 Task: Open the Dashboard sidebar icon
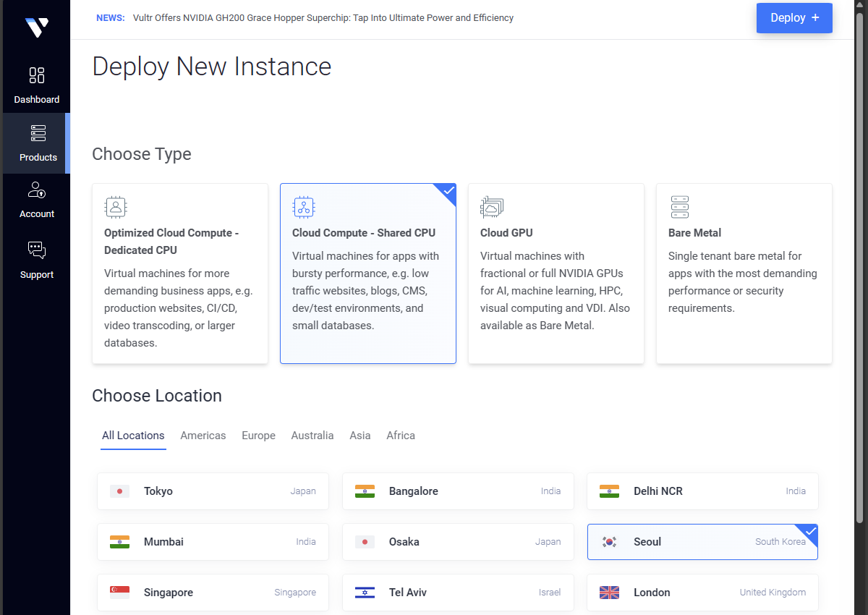[x=36, y=75]
